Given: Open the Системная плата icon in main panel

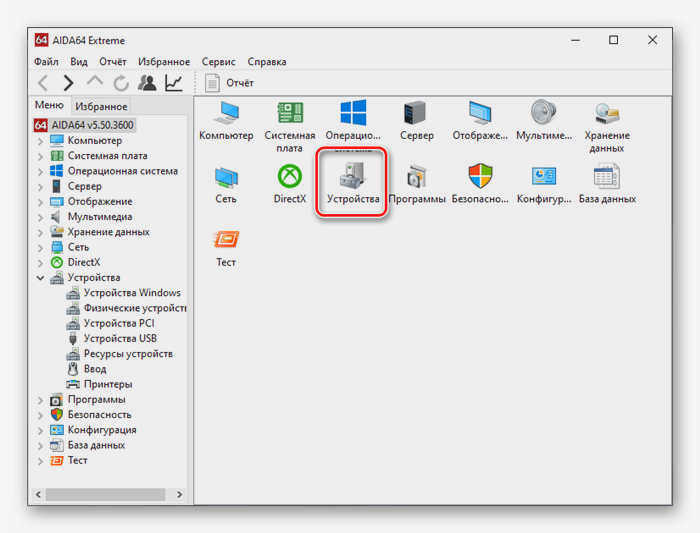Looking at the screenshot, I should 290,126.
